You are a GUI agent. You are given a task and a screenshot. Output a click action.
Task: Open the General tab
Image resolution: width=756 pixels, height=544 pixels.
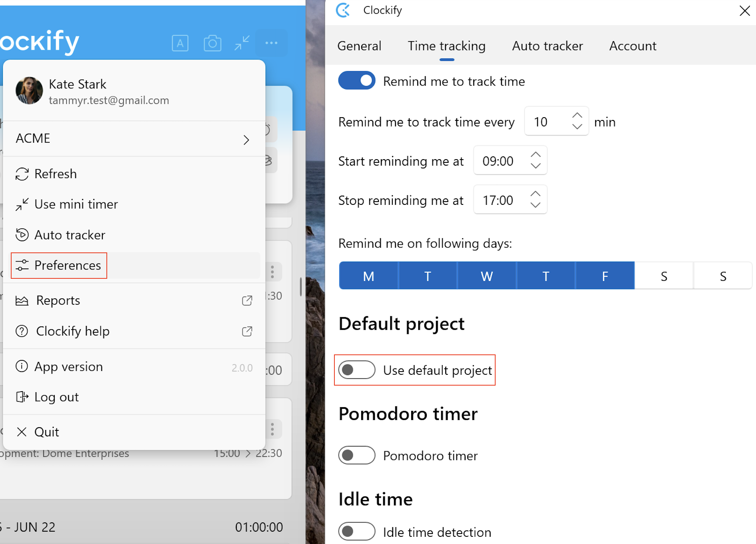(359, 46)
